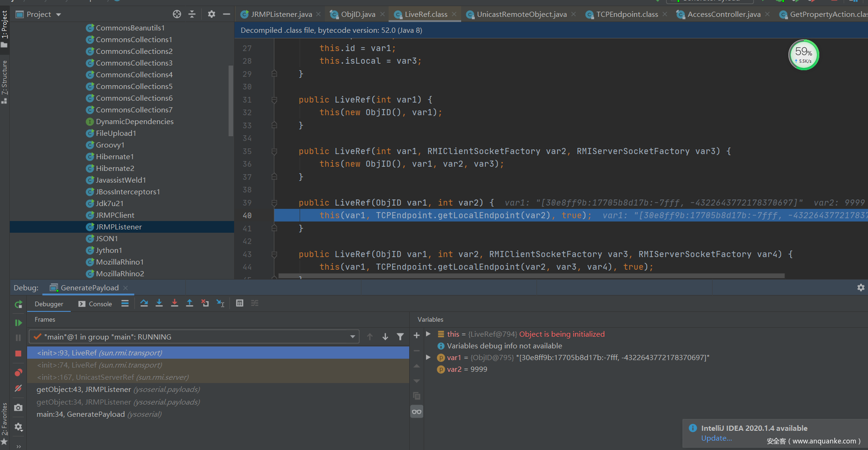Open the Evaluate Expression calculator icon
868x450 pixels.
coord(240,303)
